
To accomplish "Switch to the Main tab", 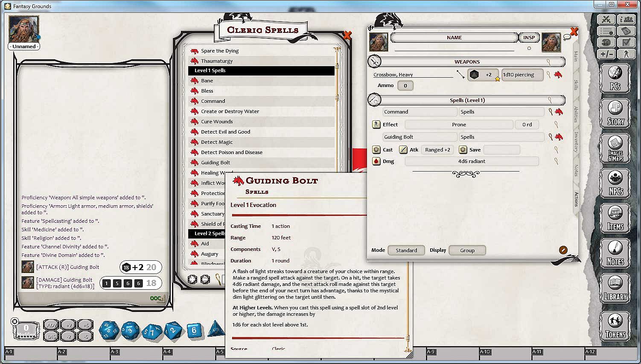I will tap(576, 56).
